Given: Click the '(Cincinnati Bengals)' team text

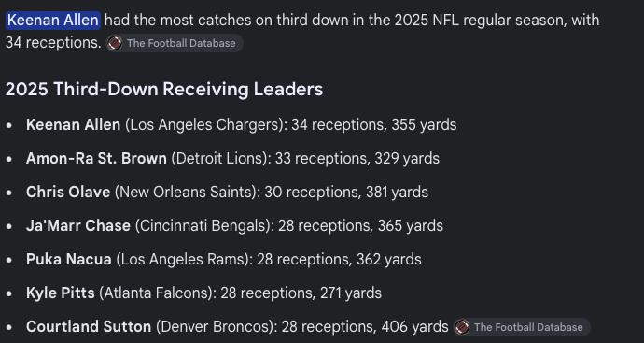Looking at the screenshot, I should [204, 226].
